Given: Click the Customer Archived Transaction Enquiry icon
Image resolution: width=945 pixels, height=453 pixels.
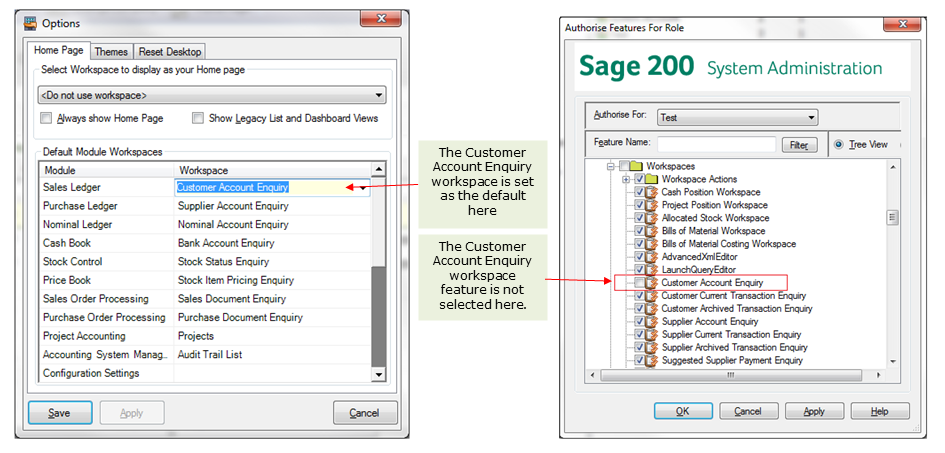Looking at the screenshot, I should coord(652,308).
